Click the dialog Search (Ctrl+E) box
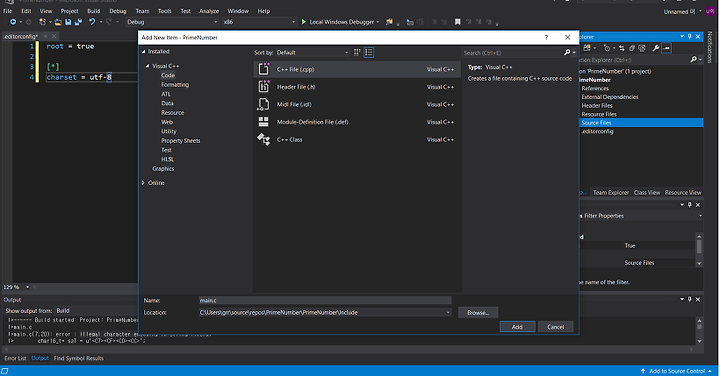Viewport: 720px width, 376px height. (512, 53)
